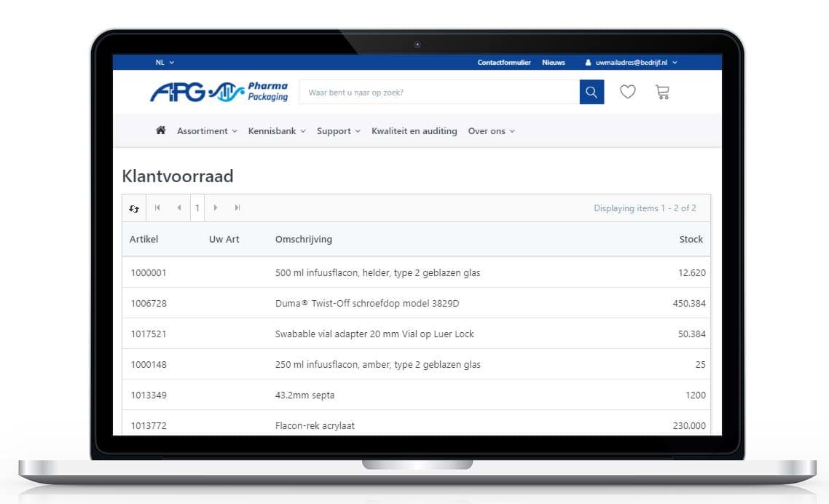The height and width of the screenshot is (504, 829).
Task: Open Kwaliteit en auditing page
Action: (414, 131)
